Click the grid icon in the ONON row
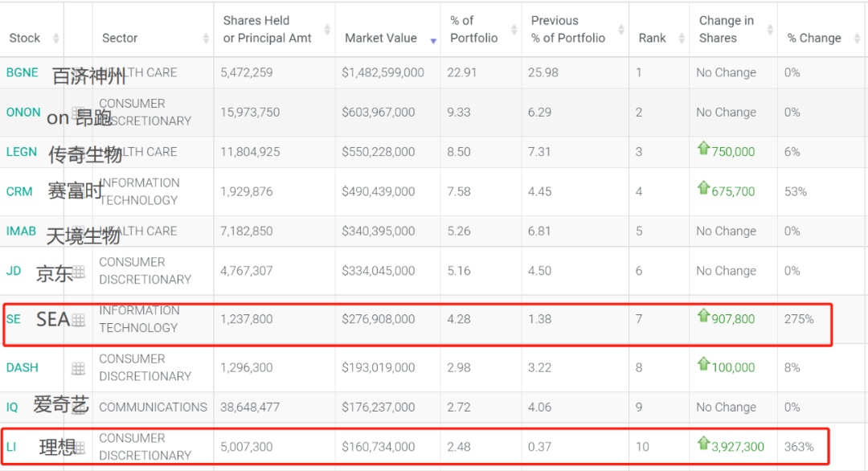868x471 pixels. tap(78, 113)
